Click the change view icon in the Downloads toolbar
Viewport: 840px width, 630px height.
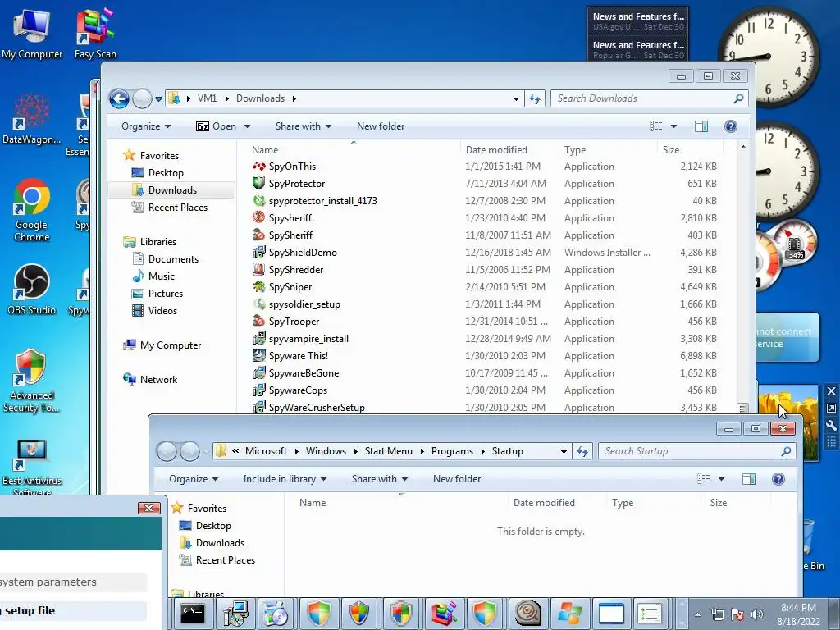(655, 126)
